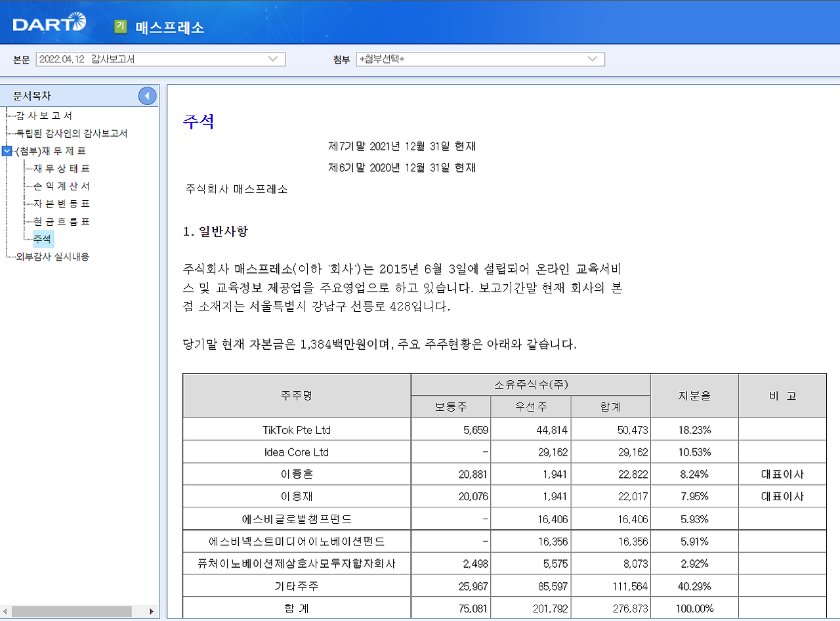
Task: Click the 이종흔 shareholder cell
Action: 297,475
